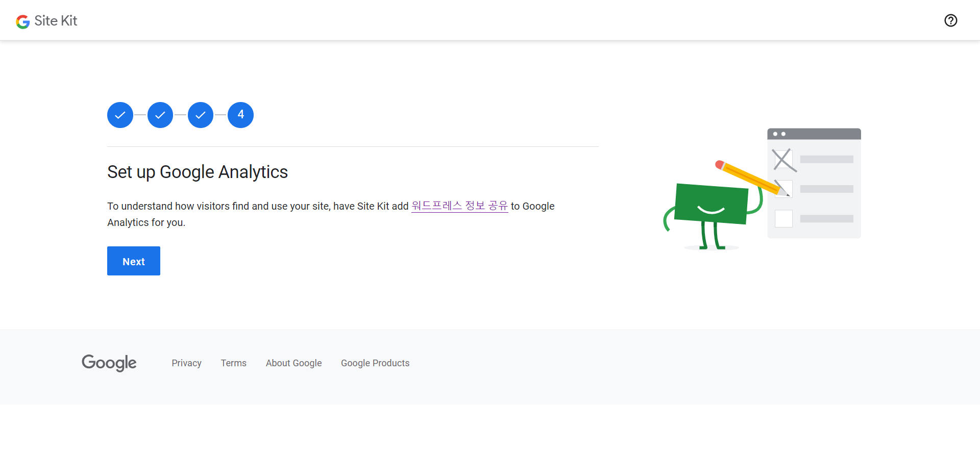The image size is (980, 456).
Task: Select the third completed step checkmark
Action: coord(201,115)
